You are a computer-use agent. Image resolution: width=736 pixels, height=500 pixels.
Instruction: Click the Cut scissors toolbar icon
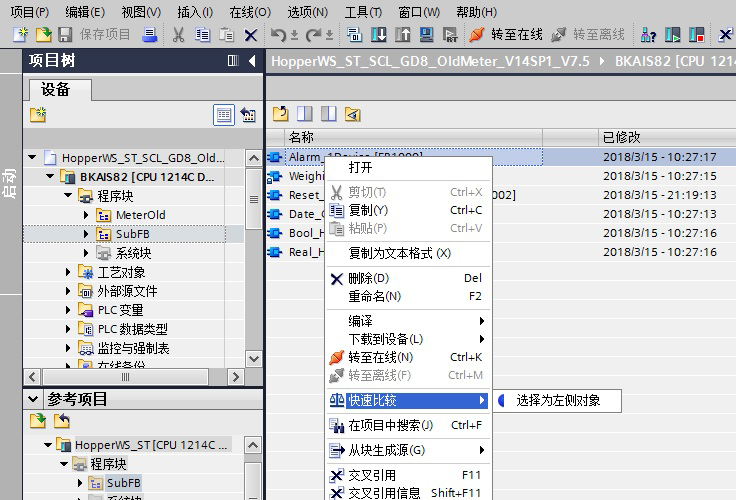click(x=178, y=35)
